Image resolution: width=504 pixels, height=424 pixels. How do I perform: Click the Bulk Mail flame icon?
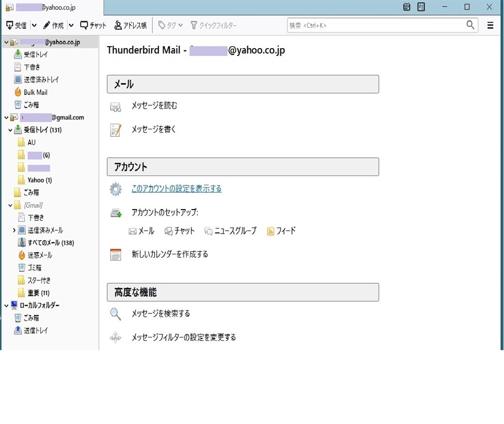tap(18, 92)
